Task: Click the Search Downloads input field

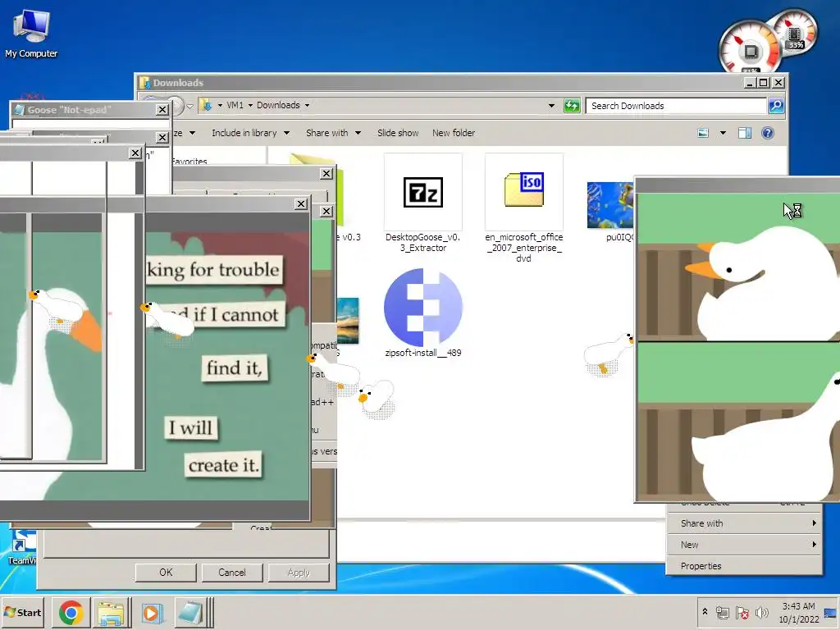Action: click(676, 106)
